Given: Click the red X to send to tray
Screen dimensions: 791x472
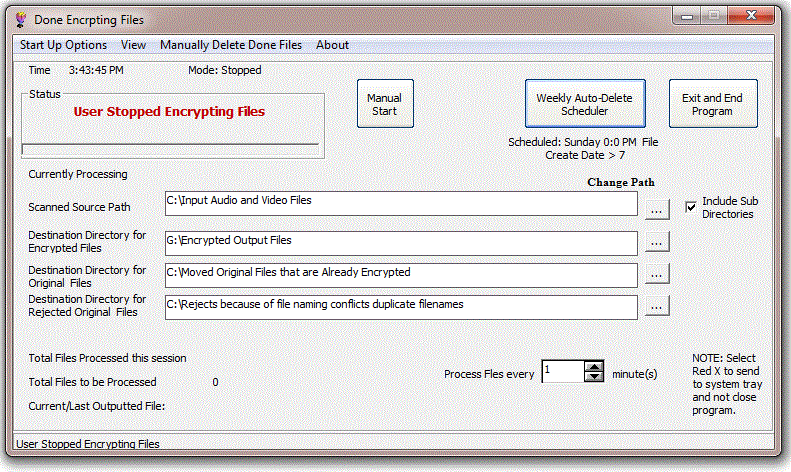Looking at the screenshot, I should click(750, 16).
